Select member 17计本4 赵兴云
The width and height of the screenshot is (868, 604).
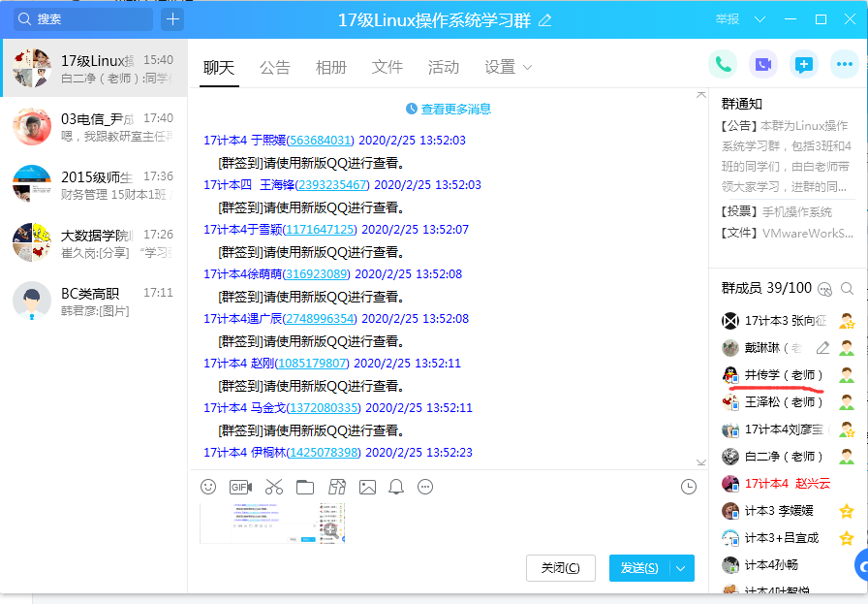(789, 483)
